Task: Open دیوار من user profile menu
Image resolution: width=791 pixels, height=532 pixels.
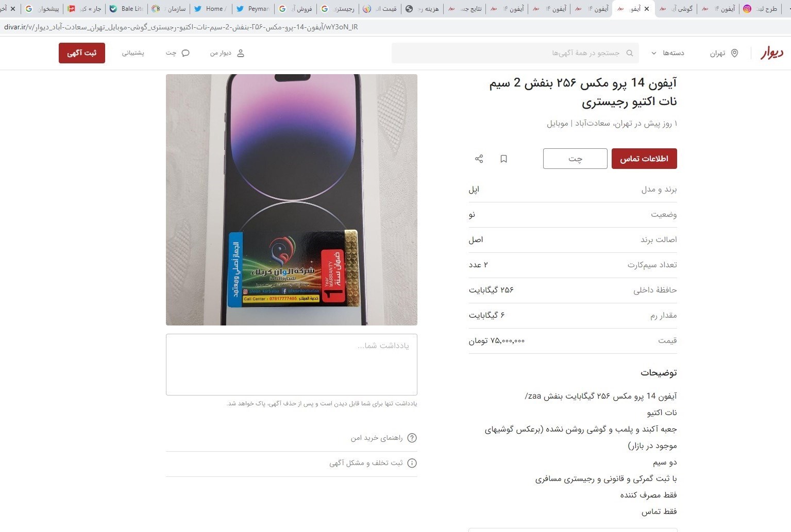Action: pyautogui.click(x=227, y=53)
